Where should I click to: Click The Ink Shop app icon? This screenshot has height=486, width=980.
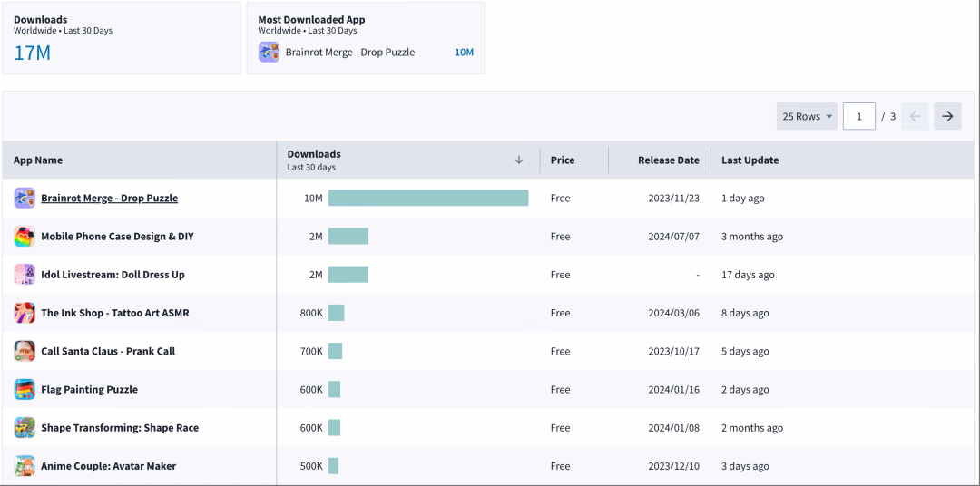24,313
